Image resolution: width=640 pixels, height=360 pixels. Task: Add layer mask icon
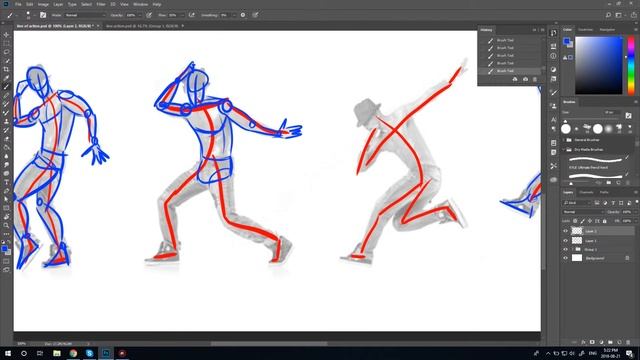[592, 342]
